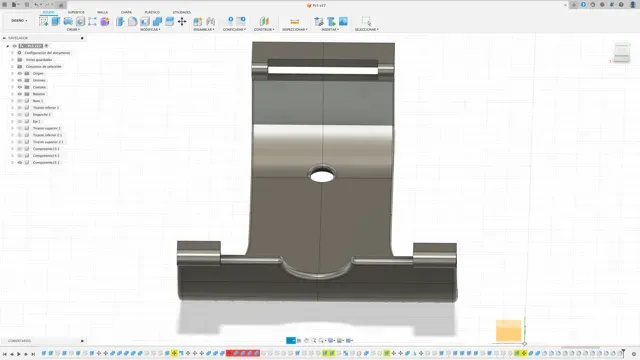Open the user profile icon
The height and width of the screenshot is (360, 640).
(633, 5)
